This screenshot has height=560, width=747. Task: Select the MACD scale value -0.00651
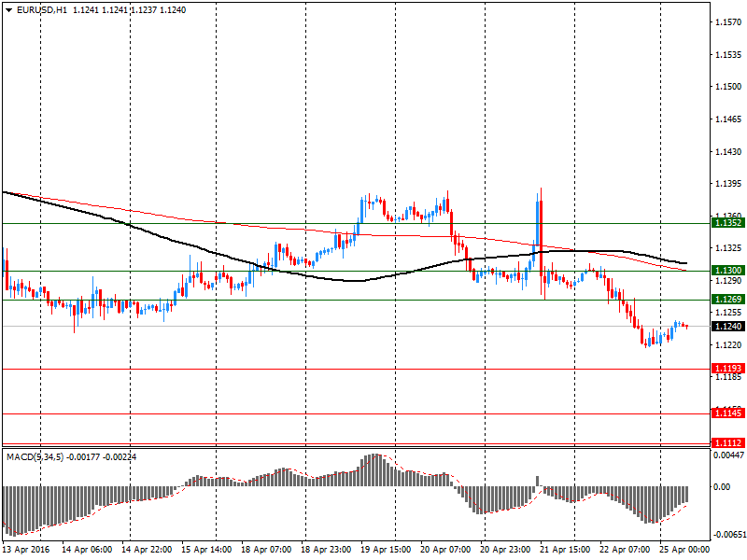pyautogui.click(x=728, y=534)
